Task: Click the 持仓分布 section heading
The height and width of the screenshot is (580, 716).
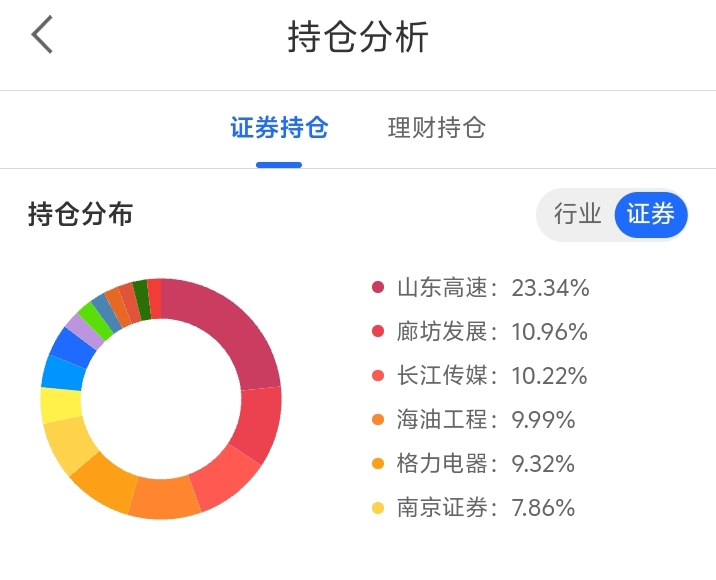Action: click(x=80, y=214)
